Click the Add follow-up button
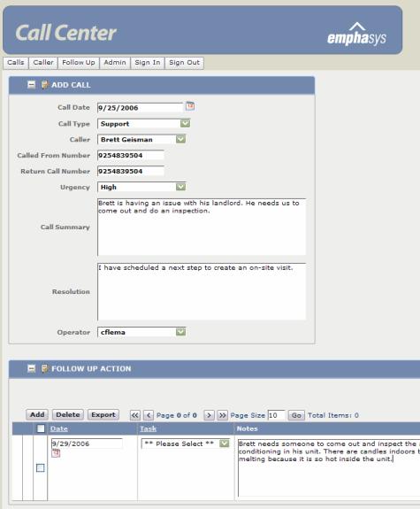The width and height of the screenshot is (420, 509). (x=37, y=415)
